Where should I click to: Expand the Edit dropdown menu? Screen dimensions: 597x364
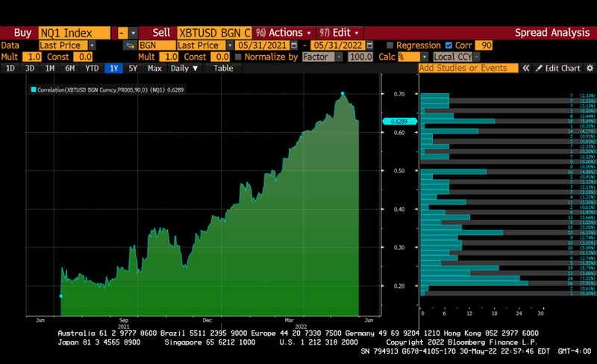click(x=340, y=33)
